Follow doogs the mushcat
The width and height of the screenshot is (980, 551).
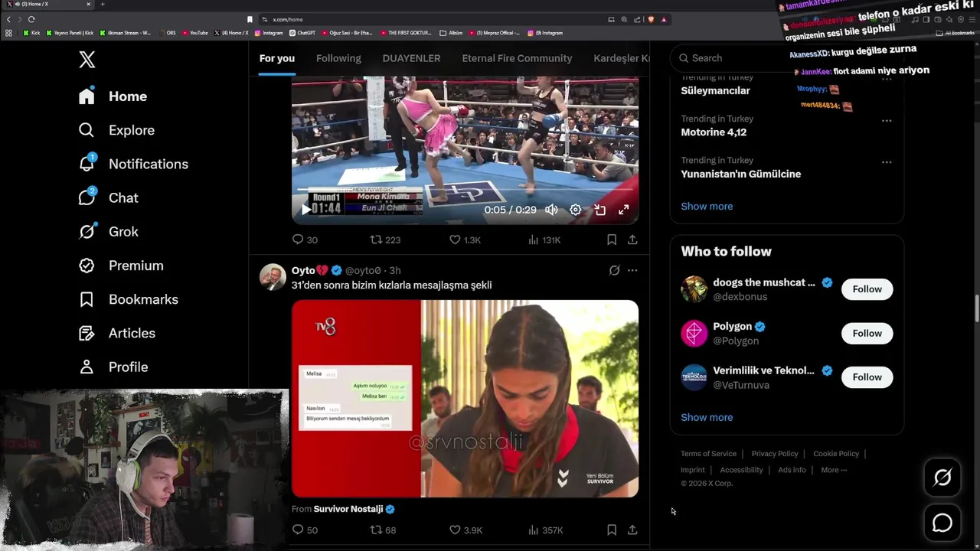(x=867, y=289)
